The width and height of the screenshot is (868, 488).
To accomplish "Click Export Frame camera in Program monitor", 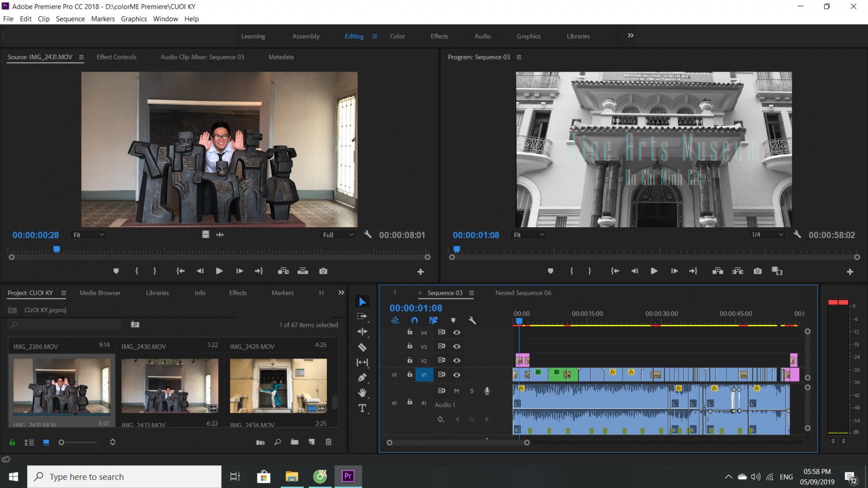I will click(x=757, y=271).
